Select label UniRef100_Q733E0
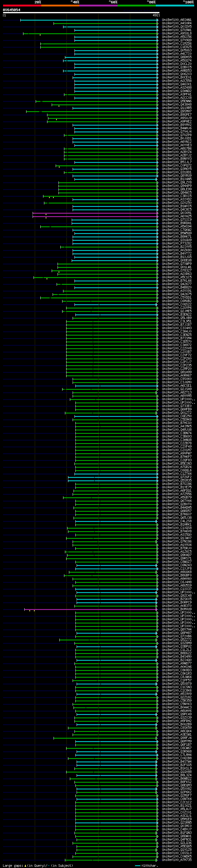This screenshot has width=197, height=868. click(176, 406)
